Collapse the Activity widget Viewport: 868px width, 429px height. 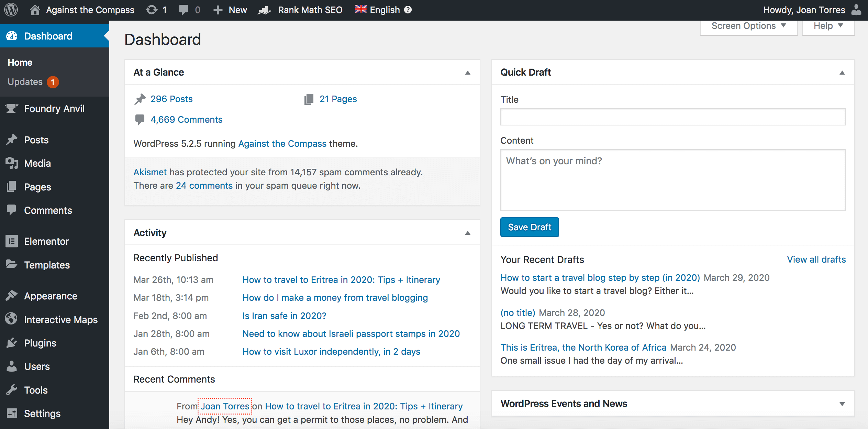coord(467,233)
